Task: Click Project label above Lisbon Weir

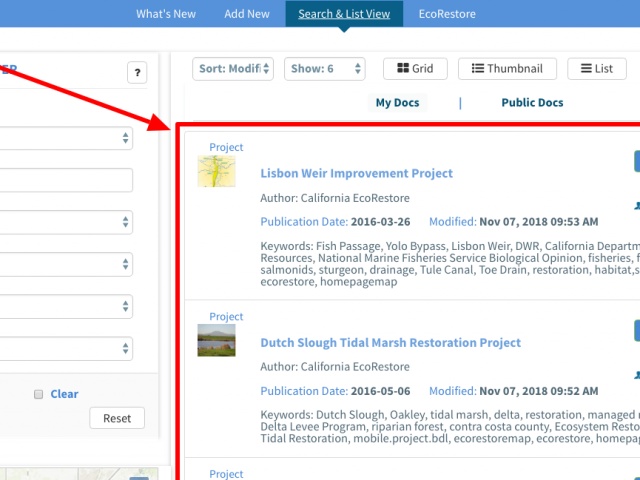Action: pyautogui.click(x=226, y=147)
